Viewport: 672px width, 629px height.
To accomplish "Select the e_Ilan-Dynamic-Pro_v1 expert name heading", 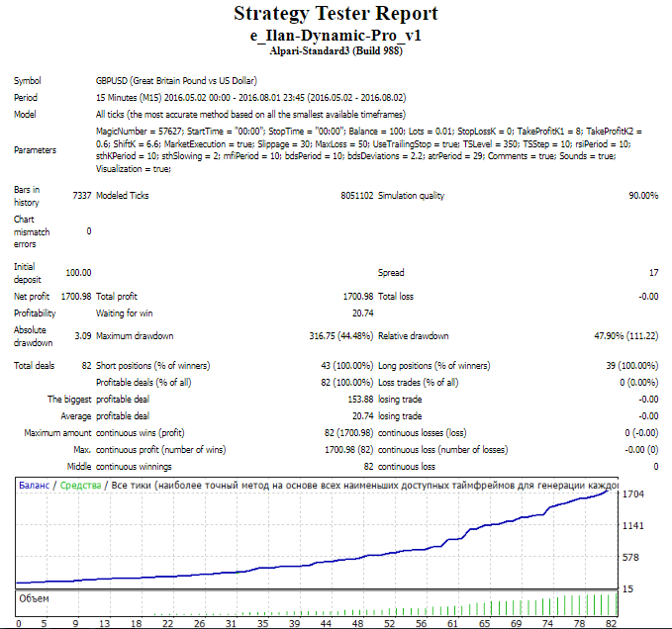I will [336, 35].
